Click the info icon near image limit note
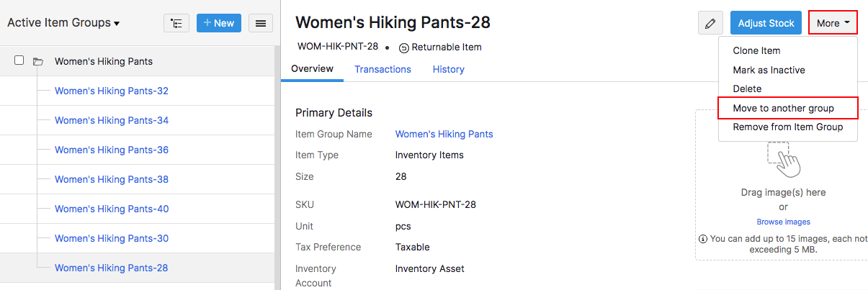Screen dimensions: 868x290 pyautogui.click(x=703, y=238)
